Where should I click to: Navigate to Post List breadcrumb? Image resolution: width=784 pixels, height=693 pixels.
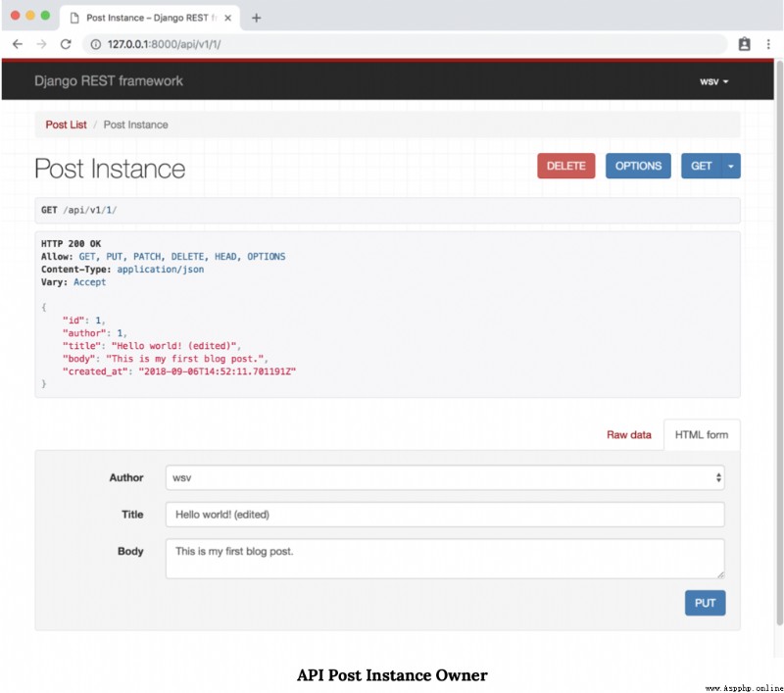point(66,124)
